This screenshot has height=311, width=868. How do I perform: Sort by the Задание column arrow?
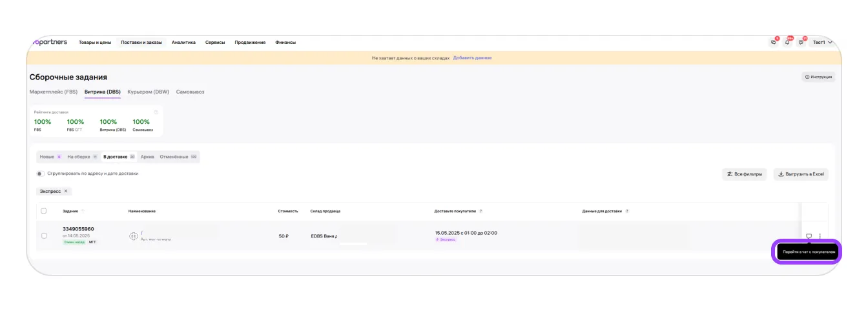coord(83,211)
